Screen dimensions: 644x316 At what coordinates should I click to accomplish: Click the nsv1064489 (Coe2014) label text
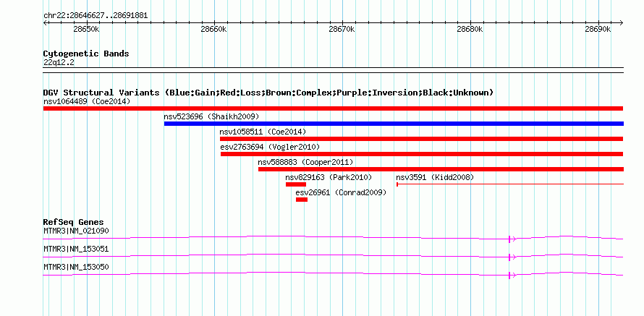pos(87,101)
